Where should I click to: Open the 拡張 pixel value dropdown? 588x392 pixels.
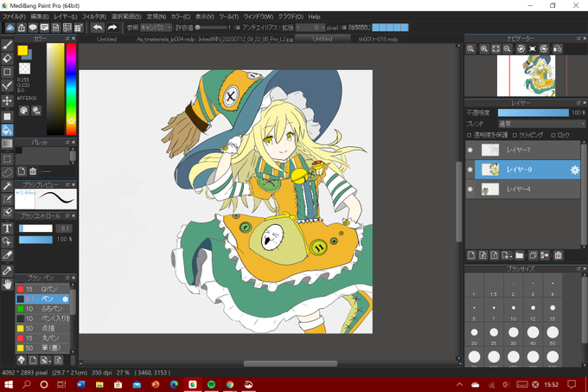point(310,28)
